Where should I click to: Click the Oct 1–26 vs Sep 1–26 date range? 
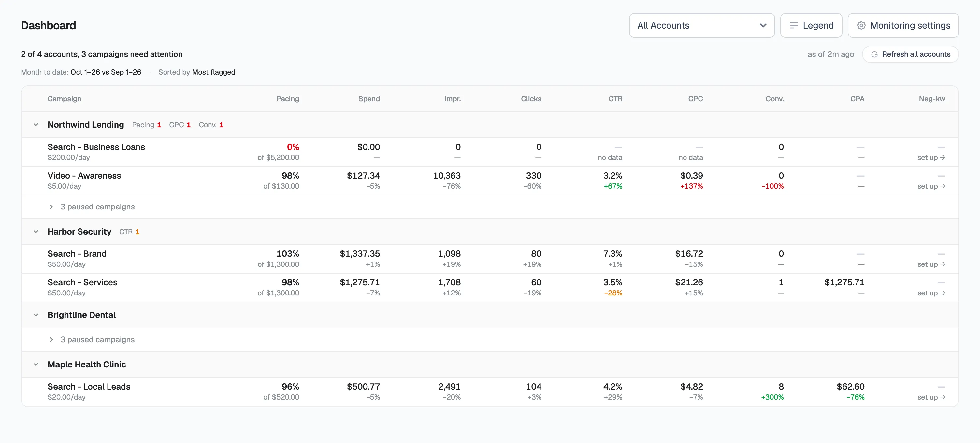[x=106, y=72]
